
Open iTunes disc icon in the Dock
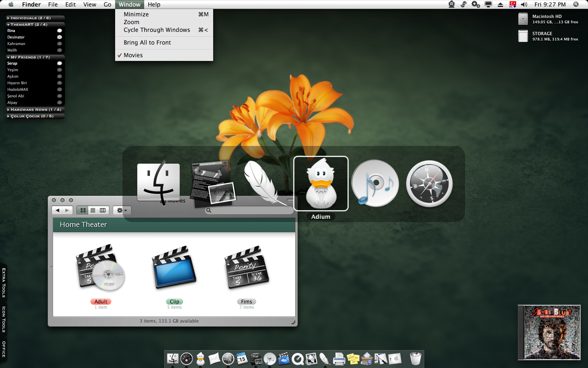[270, 359]
